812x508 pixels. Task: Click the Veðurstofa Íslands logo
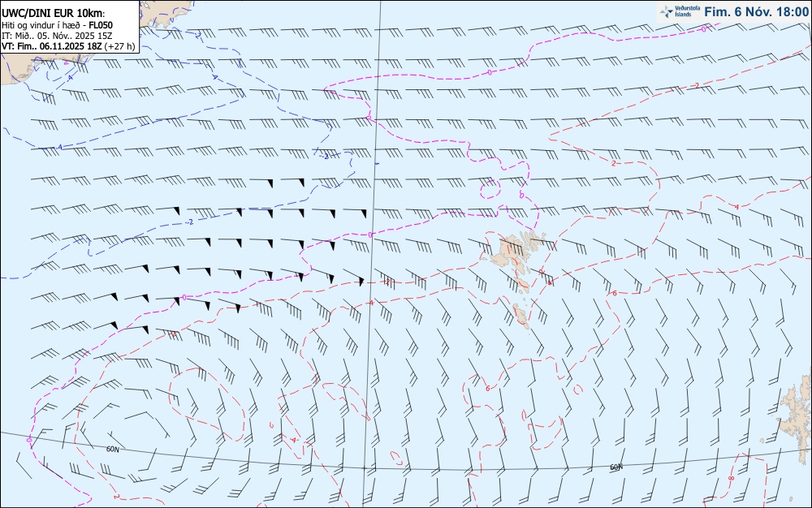[680, 11]
